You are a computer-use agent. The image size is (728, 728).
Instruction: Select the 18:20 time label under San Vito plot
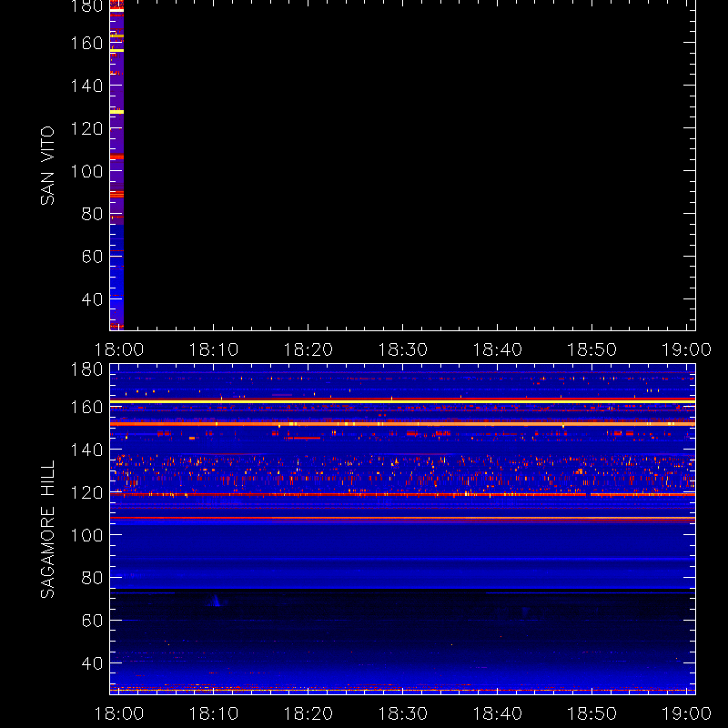click(308, 349)
